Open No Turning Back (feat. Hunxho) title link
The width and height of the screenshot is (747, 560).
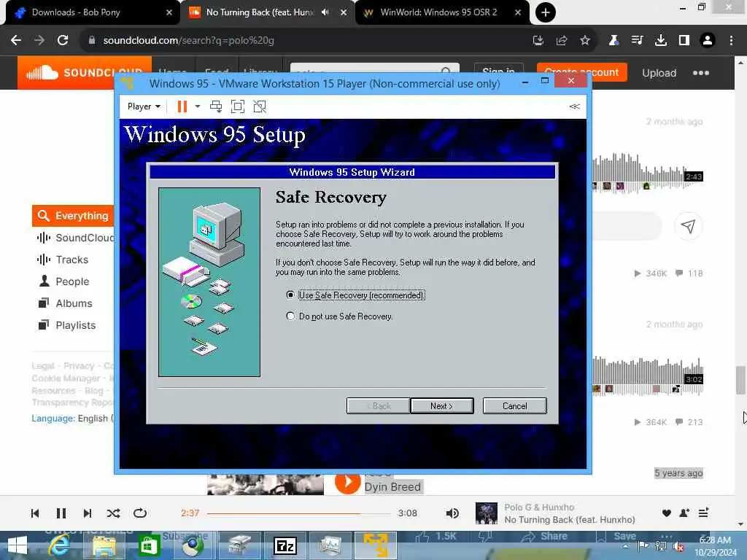(x=569, y=519)
